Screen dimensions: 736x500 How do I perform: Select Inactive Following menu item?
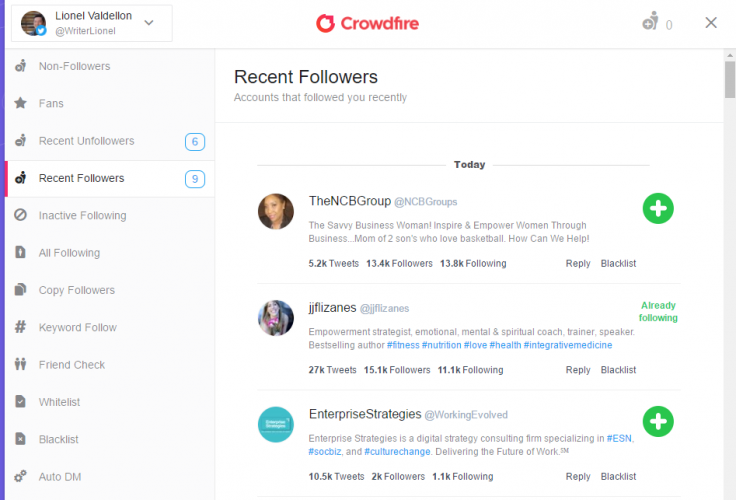110,215
